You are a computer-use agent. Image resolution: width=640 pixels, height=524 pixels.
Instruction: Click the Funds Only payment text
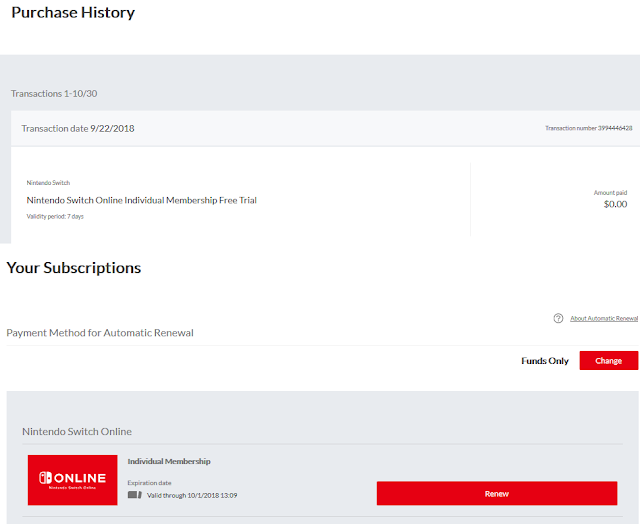click(545, 361)
